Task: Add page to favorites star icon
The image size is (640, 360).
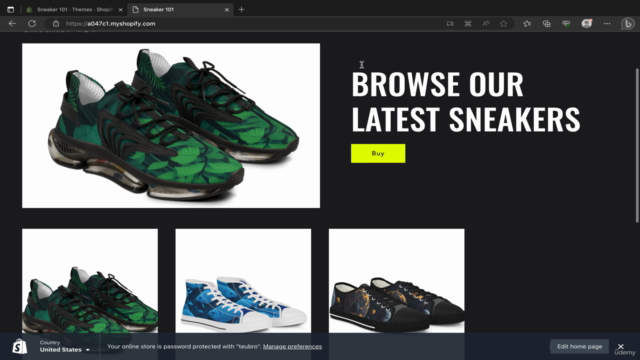Action: [504, 24]
